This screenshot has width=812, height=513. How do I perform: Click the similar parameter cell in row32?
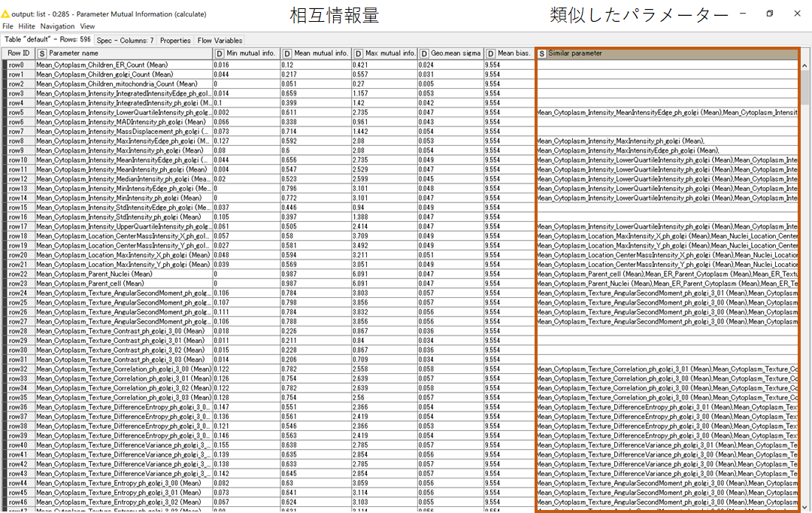668,369
